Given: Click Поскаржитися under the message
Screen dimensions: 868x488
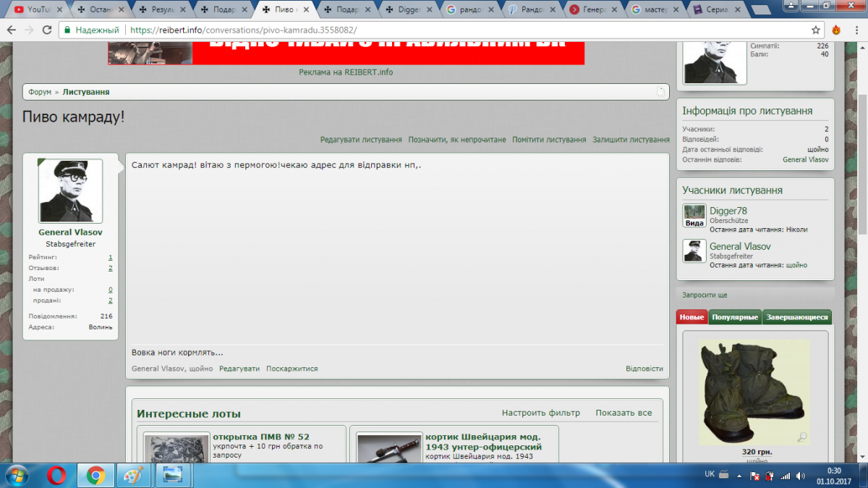Looking at the screenshot, I should [292, 369].
